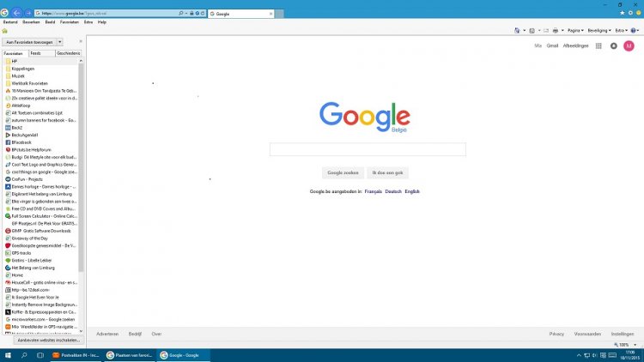Open the Beveiliging dropdown menu
Screen dimensions: 644x362
(598, 30)
